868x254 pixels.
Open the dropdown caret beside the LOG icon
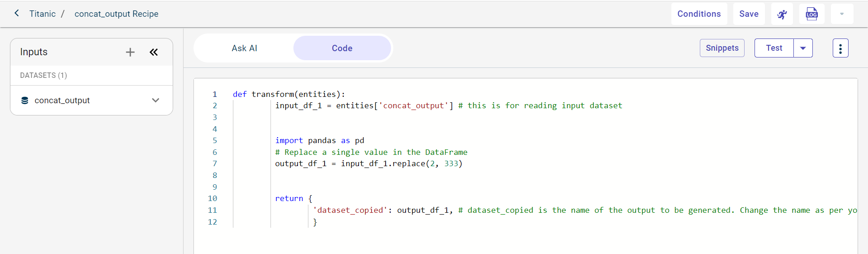(x=841, y=14)
